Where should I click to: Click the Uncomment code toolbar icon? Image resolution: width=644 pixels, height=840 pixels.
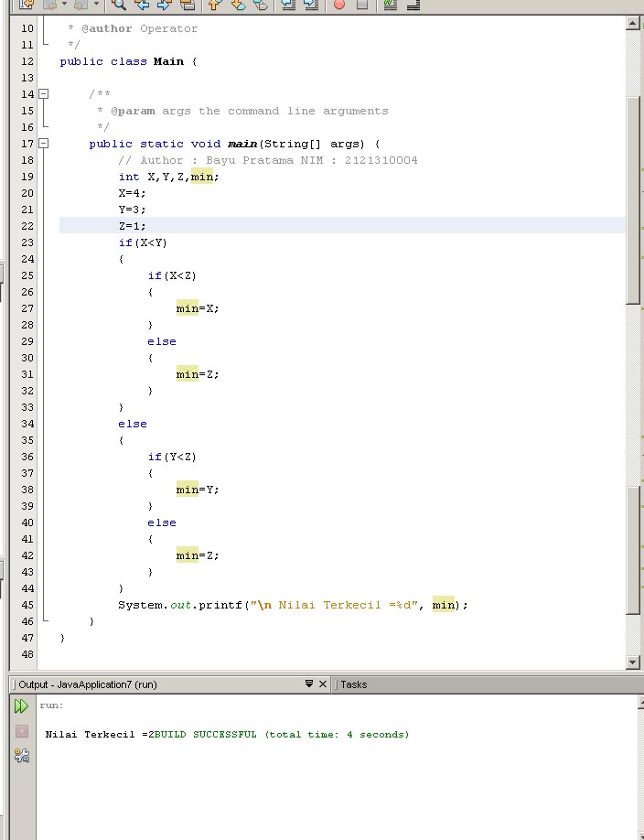(413, 5)
